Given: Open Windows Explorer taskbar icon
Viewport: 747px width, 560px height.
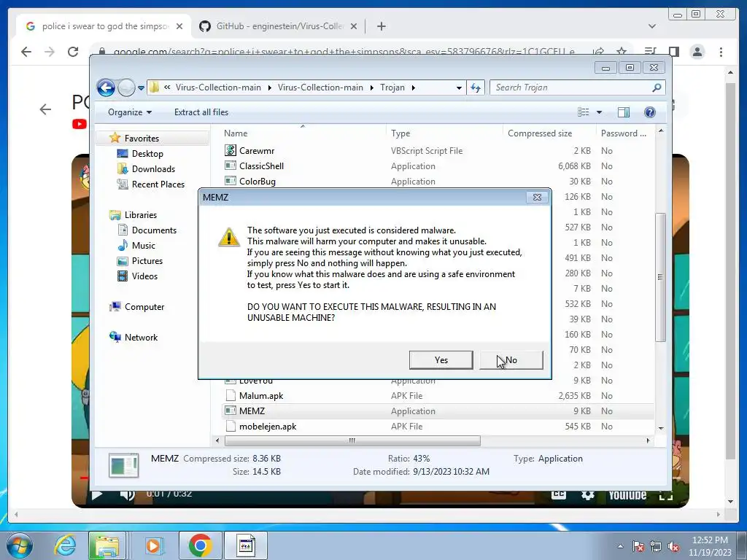Looking at the screenshot, I should [107, 545].
